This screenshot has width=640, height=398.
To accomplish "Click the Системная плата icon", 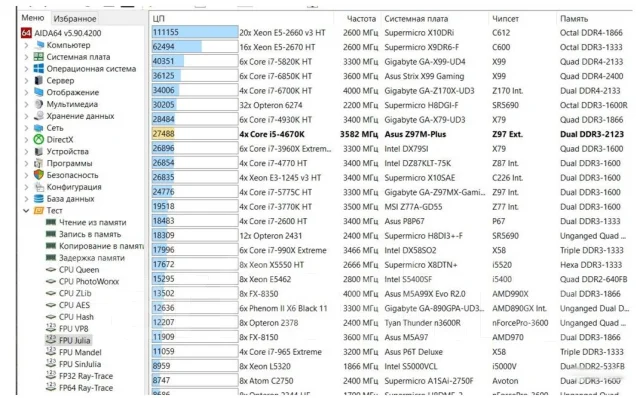I will (x=39, y=57).
